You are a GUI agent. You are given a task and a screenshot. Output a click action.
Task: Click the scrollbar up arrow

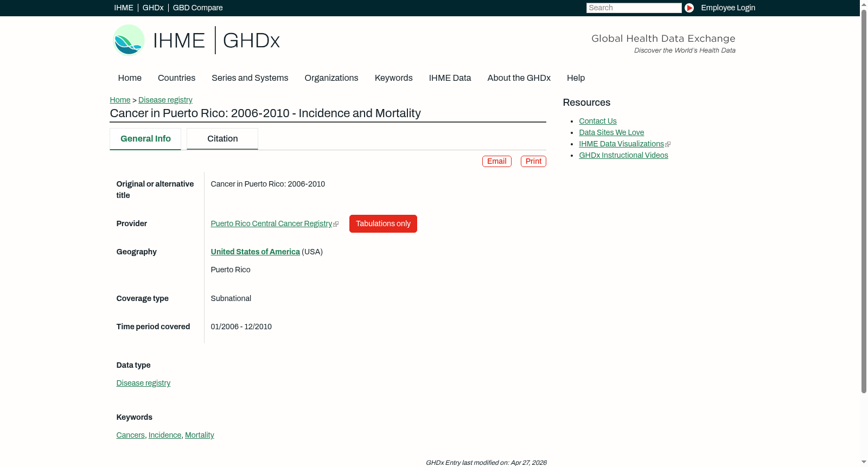(x=864, y=4)
